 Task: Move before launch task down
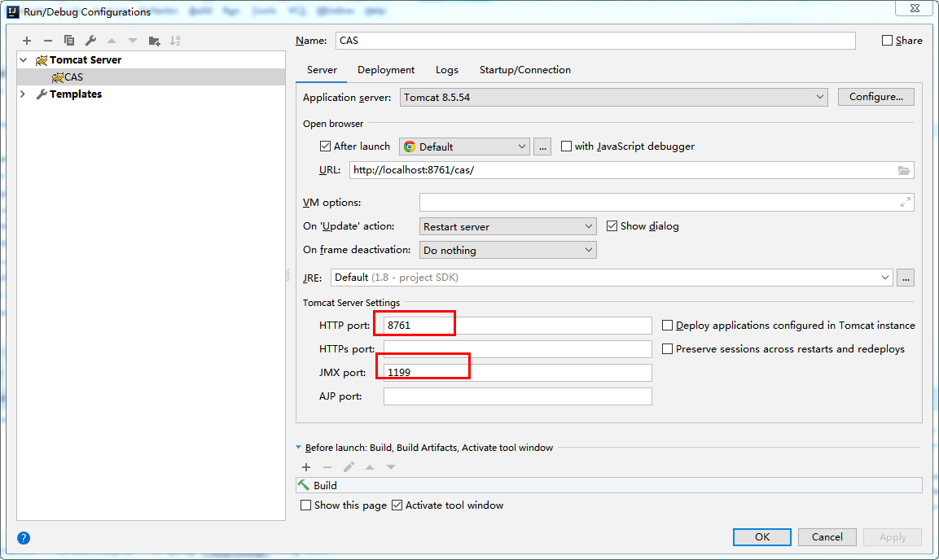[390, 467]
